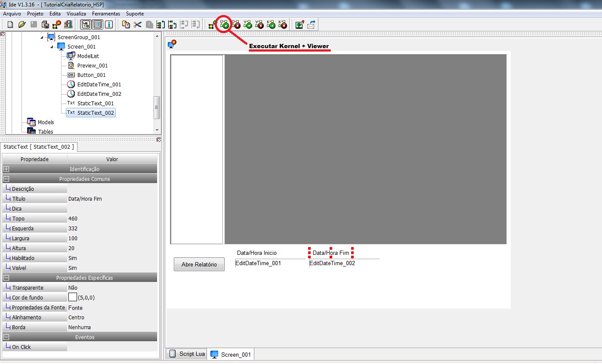Image resolution: width=602 pixels, height=364 pixels.
Task: Switch to the Script Lua tab
Action: [187, 354]
